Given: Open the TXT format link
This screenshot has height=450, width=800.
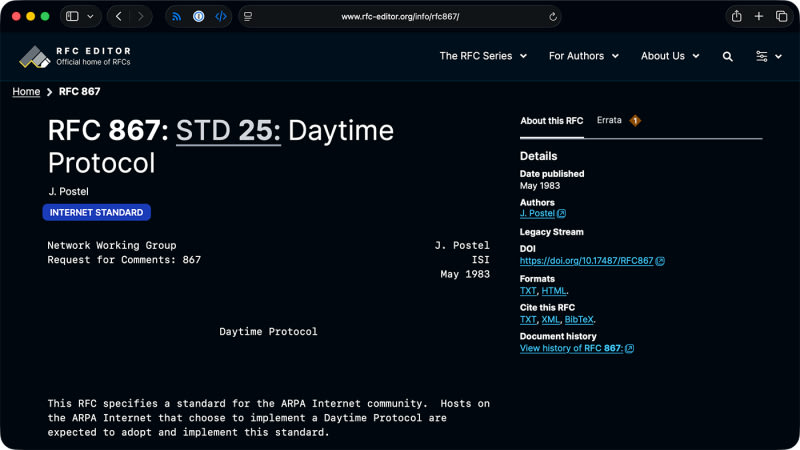Looking at the screenshot, I should click(528, 291).
